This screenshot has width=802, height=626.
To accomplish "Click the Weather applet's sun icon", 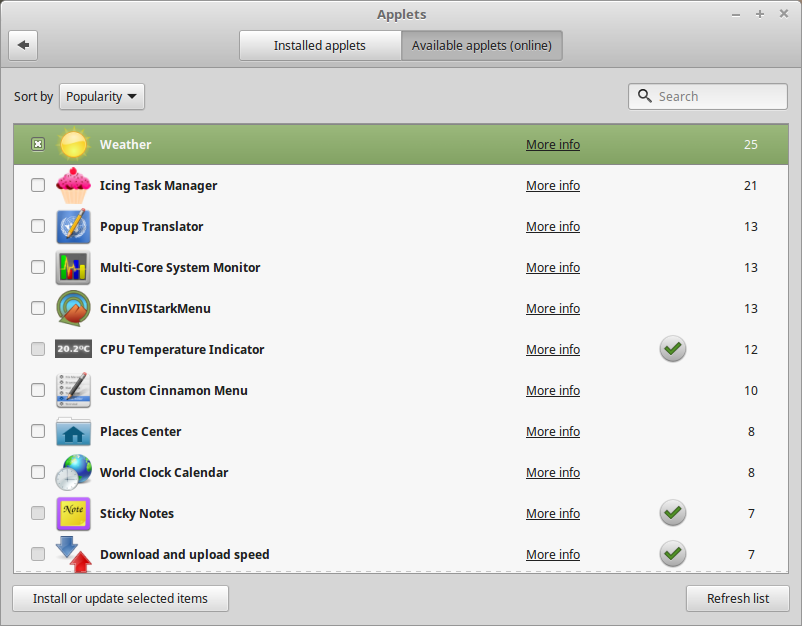I will (73, 144).
